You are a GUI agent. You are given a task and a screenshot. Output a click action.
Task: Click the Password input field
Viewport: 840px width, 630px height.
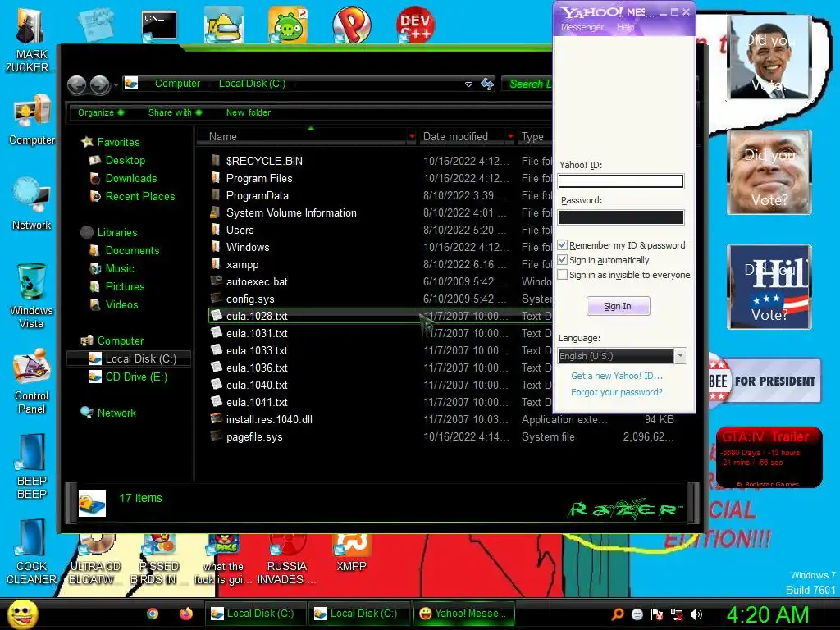pyautogui.click(x=621, y=217)
